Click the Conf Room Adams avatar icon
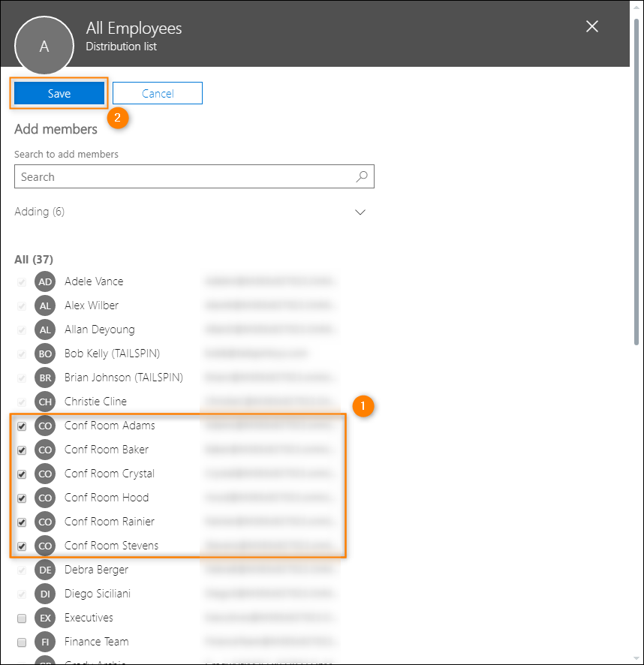This screenshot has width=644, height=665. (44, 426)
